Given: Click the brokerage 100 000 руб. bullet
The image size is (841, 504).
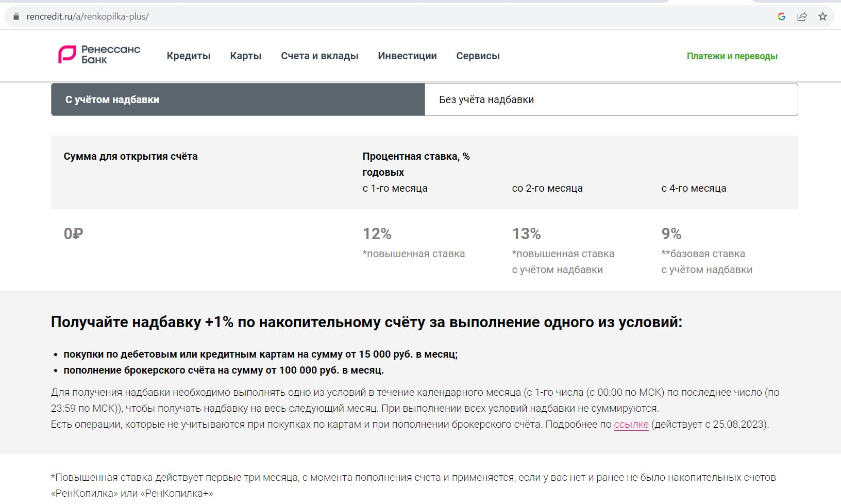Looking at the screenshot, I should [224, 371].
